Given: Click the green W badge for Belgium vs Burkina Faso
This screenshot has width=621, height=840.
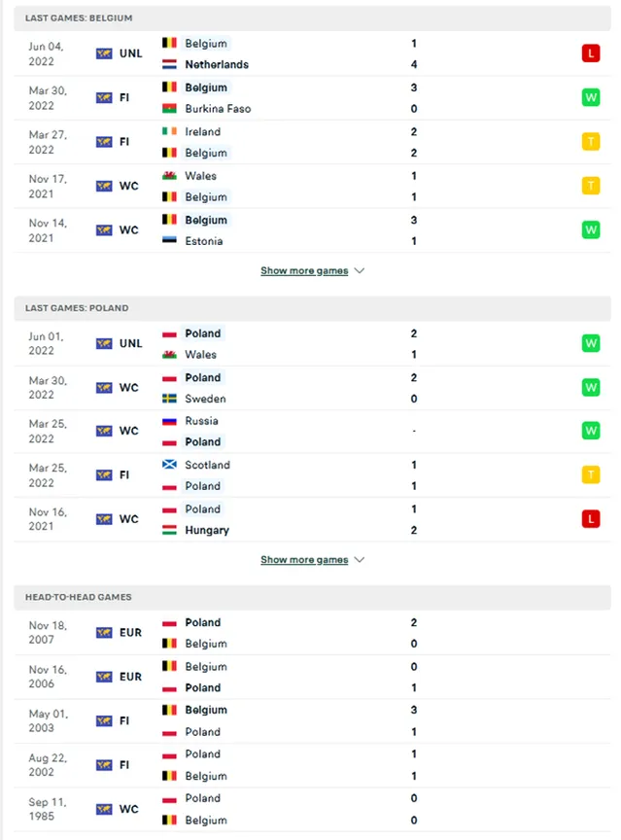Looking at the screenshot, I should coord(591,97).
